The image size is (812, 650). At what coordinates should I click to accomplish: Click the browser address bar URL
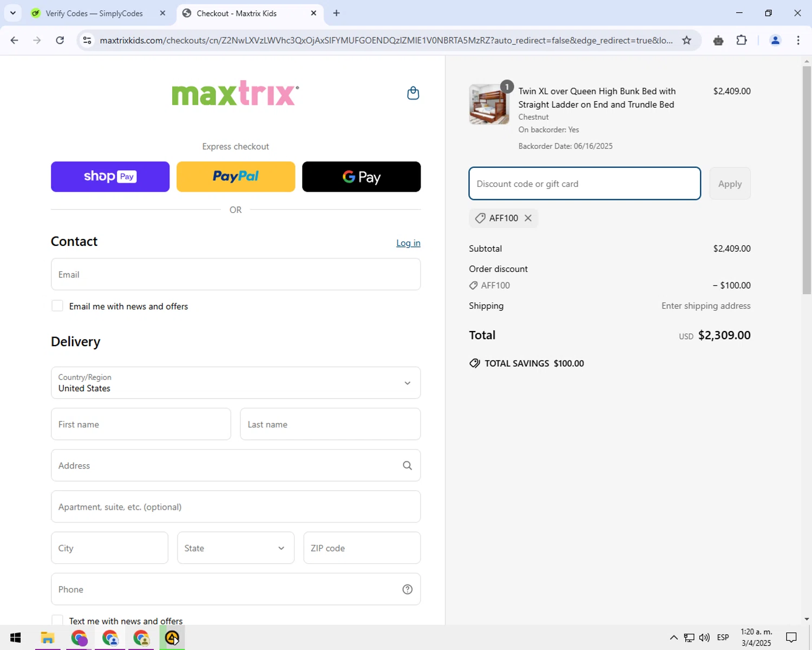pos(387,40)
